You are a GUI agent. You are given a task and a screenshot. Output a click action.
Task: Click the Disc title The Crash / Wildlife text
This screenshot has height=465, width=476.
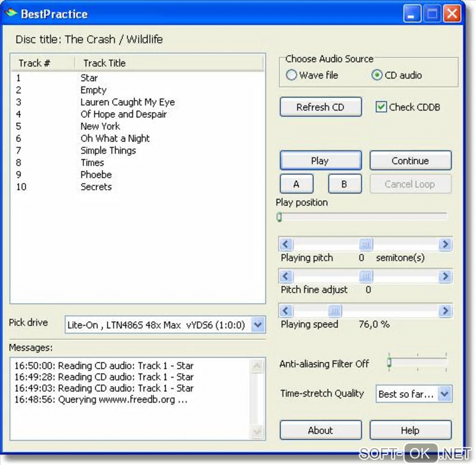click(x=89, y=39)
